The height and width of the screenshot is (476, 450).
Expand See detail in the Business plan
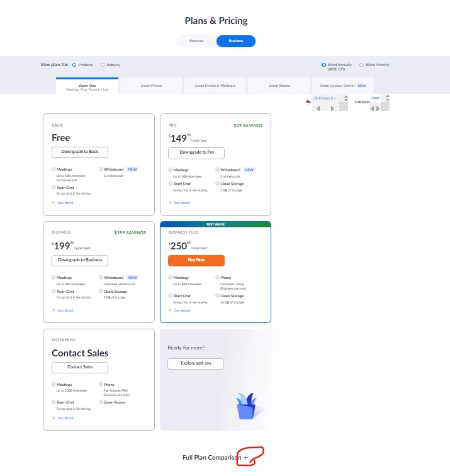coord(65,310)
